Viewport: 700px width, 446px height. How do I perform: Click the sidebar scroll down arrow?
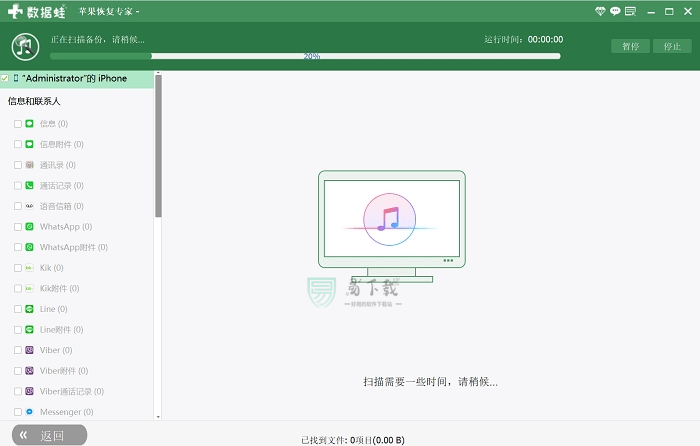click(x=158, y=415)
